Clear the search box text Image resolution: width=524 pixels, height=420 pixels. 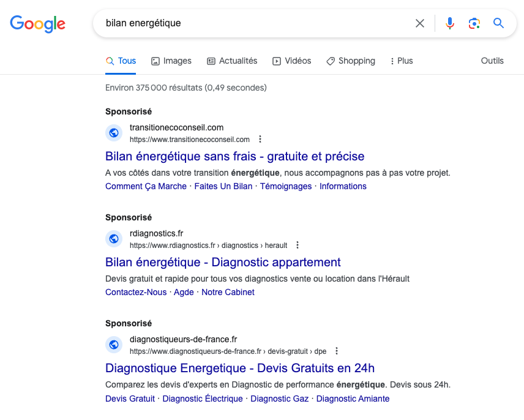point(420,23)
